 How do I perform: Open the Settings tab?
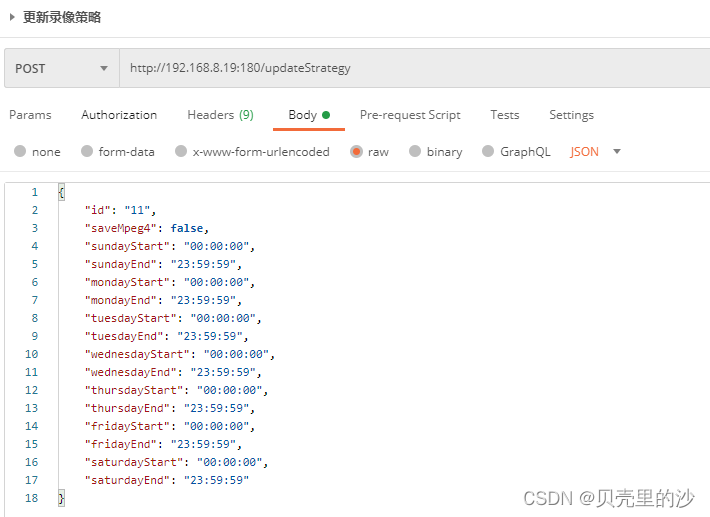[571, 115]
